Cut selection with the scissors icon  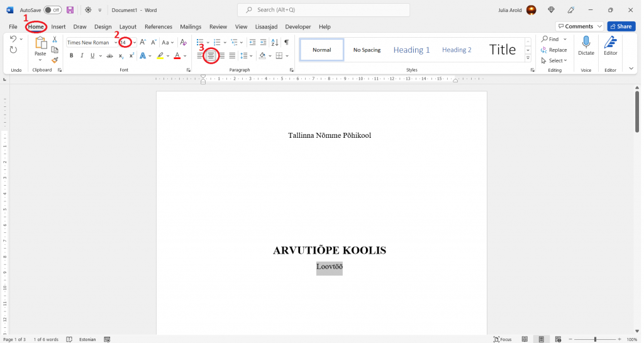tap(55, 40)
